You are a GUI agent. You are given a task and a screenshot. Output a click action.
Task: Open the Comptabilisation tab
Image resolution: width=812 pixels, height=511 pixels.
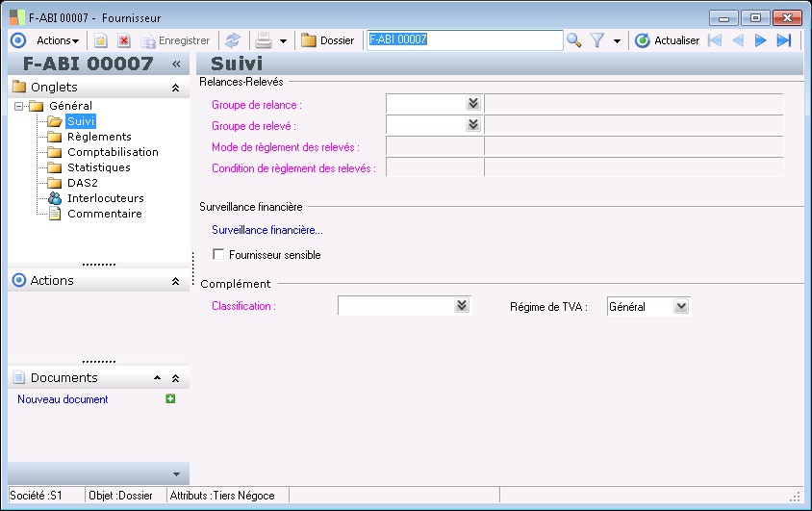(113, 152)
